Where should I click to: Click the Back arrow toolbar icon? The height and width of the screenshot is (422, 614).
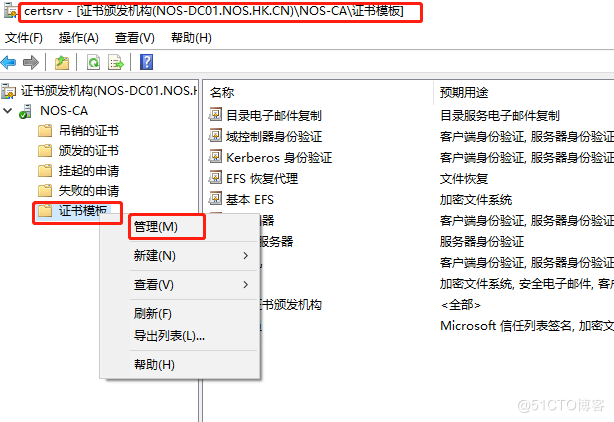click(9, 62)
